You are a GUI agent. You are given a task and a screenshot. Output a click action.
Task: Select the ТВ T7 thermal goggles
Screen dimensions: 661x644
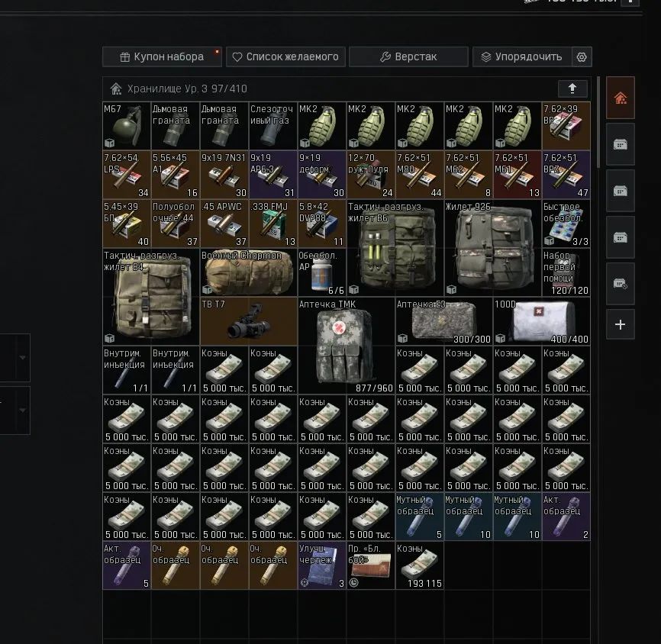pyautogui.click(x=249, y=321)
